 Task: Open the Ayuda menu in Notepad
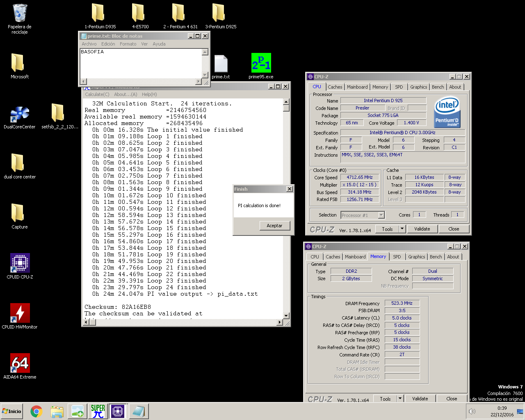[x=159, y=44]
